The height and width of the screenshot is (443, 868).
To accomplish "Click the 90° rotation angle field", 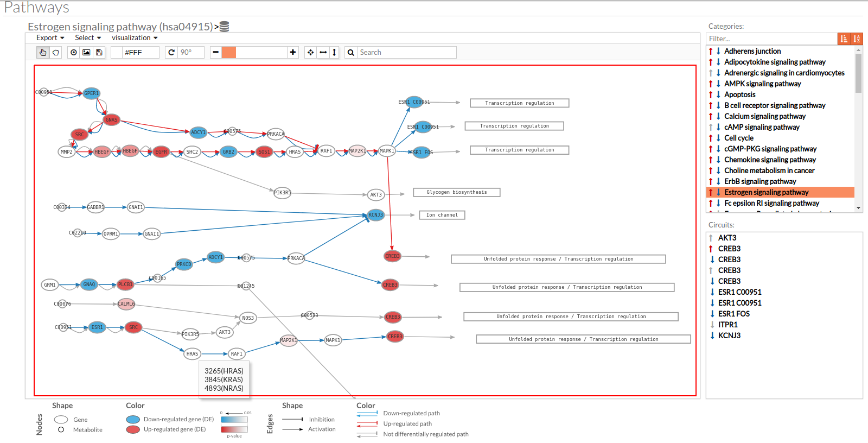I will 191,52.
